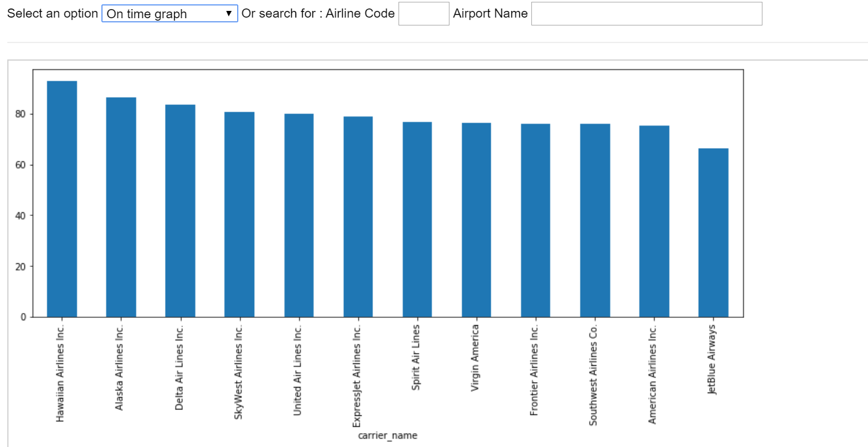Focus the Airport Name search box
Screen dimensions: 868x447
click(x=646, y=13)
